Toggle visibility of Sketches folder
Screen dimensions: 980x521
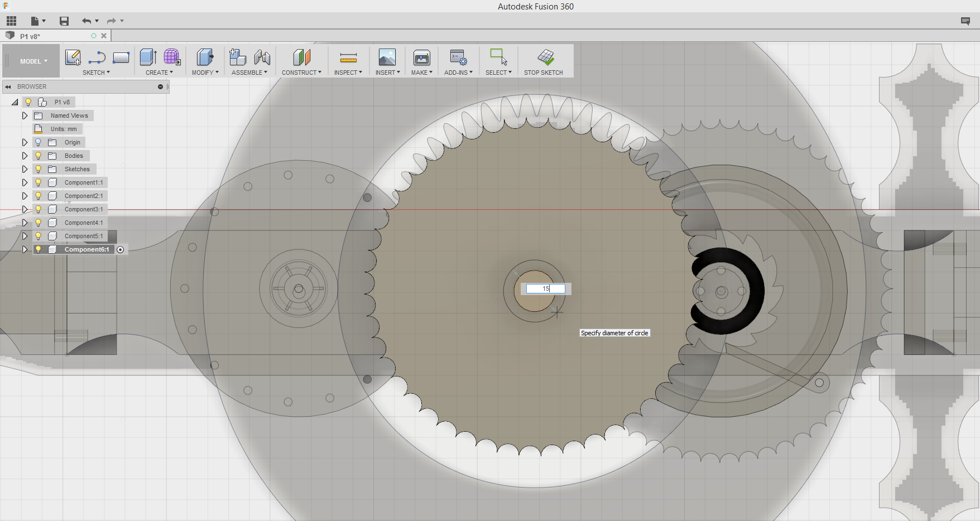pyautogui.click(x=38, y=169)
